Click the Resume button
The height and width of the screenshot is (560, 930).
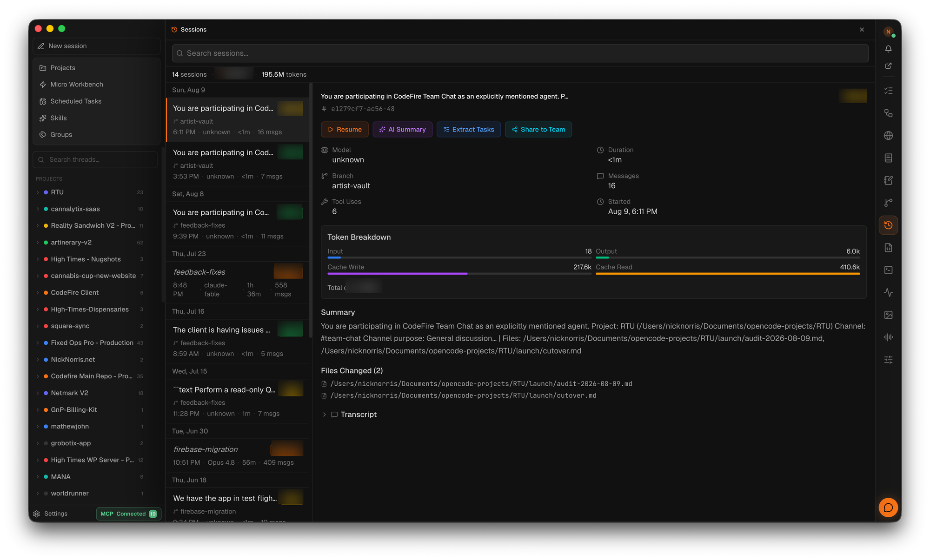345,130
